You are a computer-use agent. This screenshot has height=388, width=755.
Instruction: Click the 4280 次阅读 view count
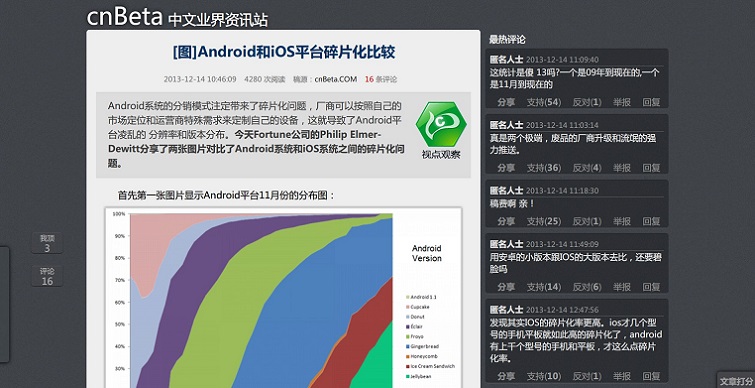265,79
